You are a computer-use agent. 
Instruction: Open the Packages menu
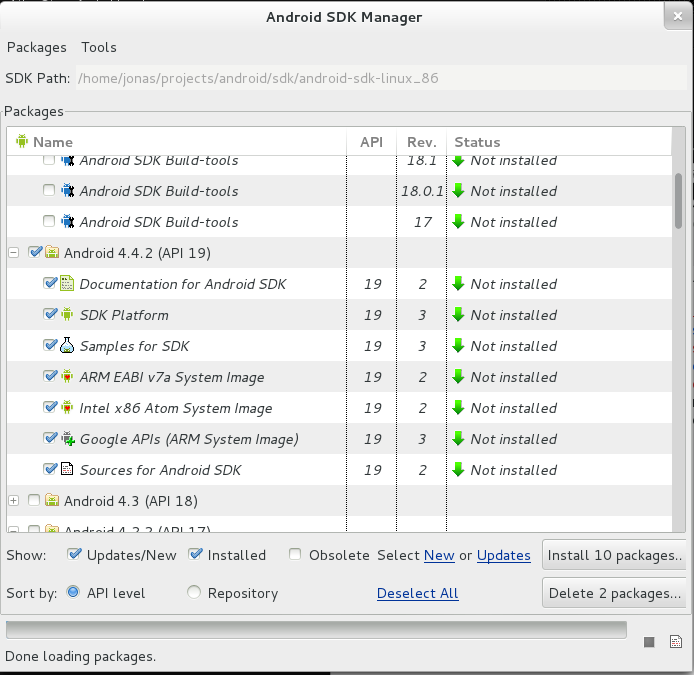[37, 47]
